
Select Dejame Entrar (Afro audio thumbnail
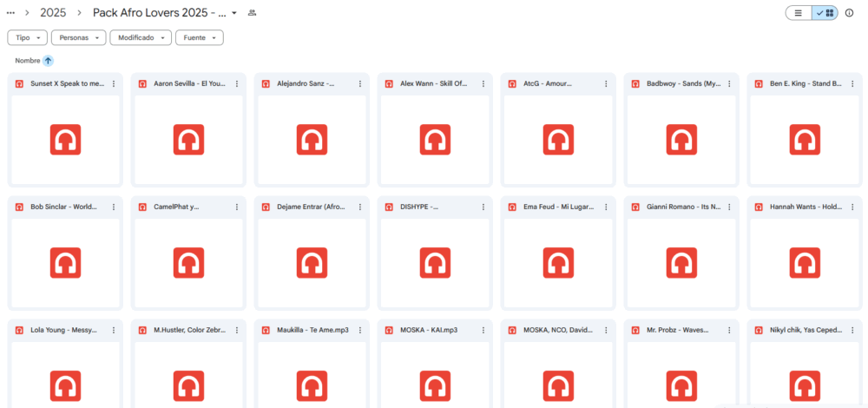tap(312, 263)
